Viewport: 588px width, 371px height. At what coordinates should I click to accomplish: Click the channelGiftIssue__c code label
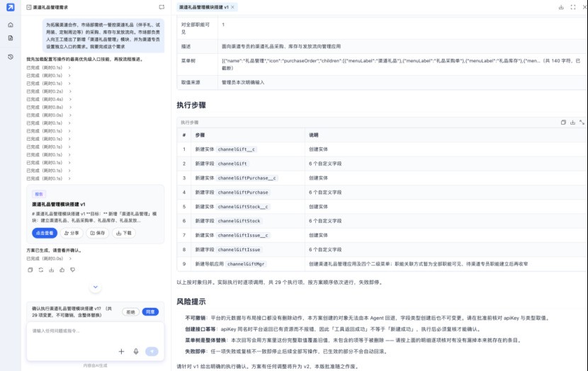[243, 235]
